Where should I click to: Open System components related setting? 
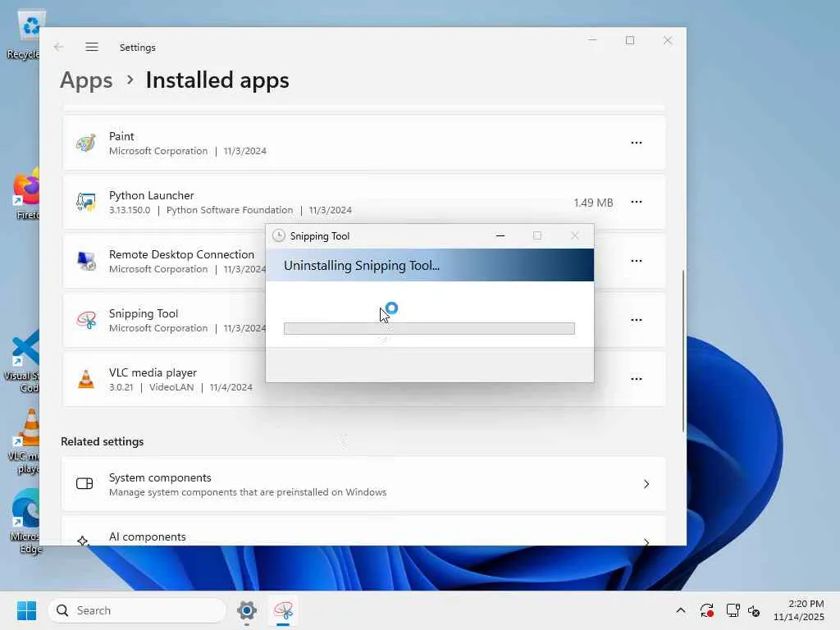pos(363,484)
